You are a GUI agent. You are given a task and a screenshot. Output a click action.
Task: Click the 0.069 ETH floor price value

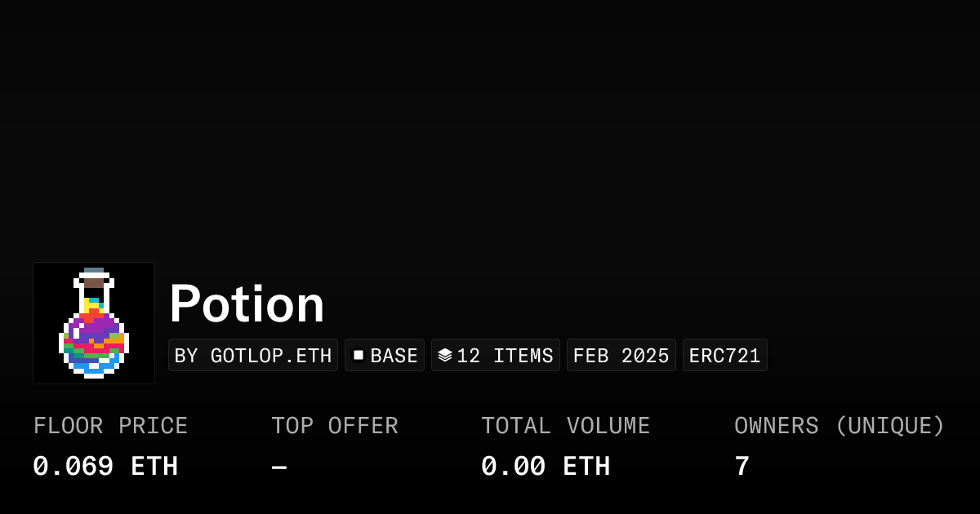pyautogui.click(x=105, y=467)
